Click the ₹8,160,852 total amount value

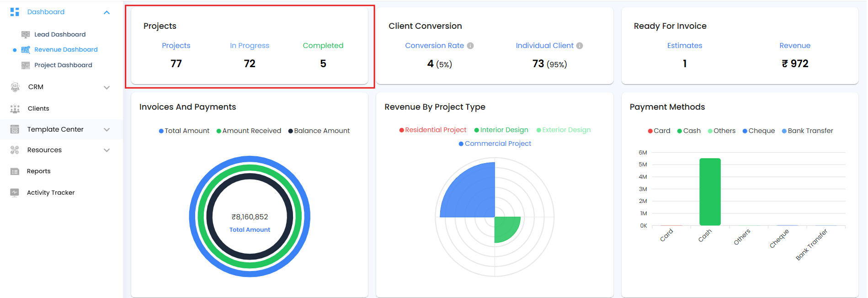point(250,217)
